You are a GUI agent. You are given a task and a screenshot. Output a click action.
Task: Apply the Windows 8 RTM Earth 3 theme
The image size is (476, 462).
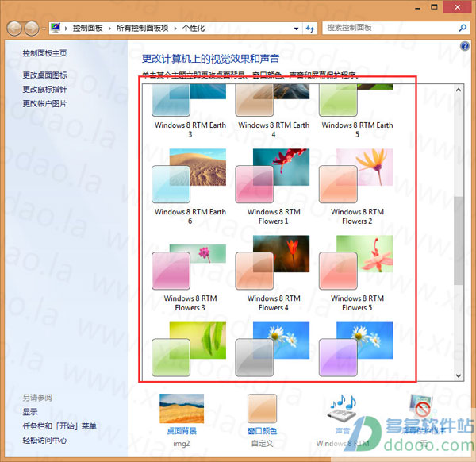click(x=190, y=111)
